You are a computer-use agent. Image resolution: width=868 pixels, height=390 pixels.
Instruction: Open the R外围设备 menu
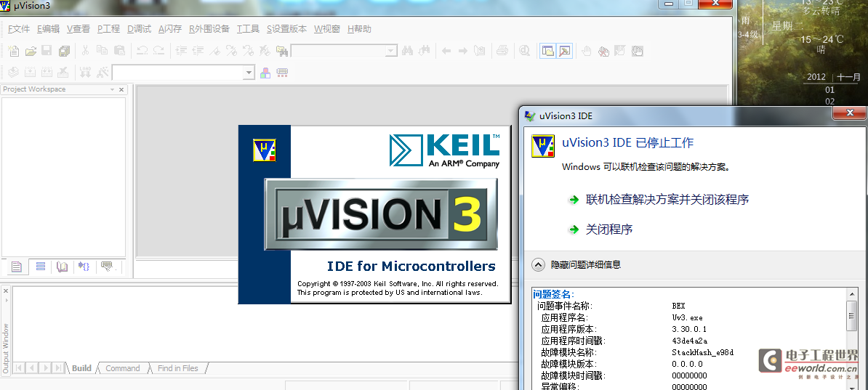point(209,29)
